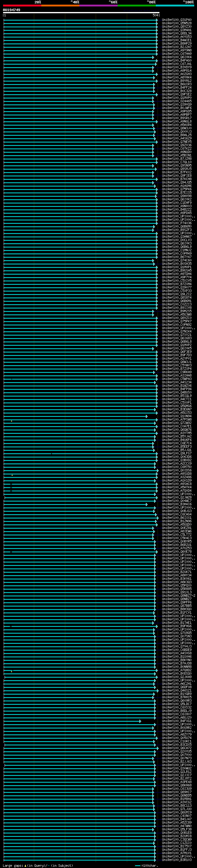The height and width of the screenshot is (868, 197).
Task: Select the UniRef100_Q5QMG6 label
Action: tap(176, 406)
